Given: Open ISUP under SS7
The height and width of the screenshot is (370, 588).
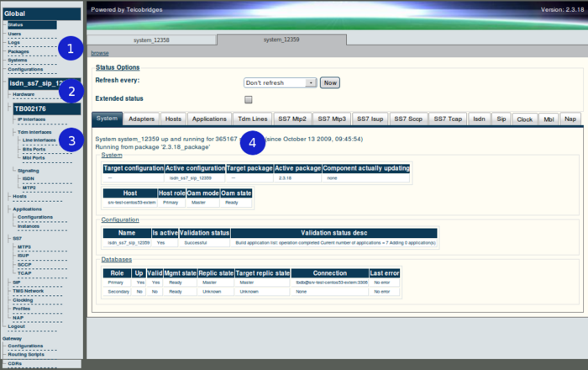Looking at the screenshot, I should click(x=24, y=256).
